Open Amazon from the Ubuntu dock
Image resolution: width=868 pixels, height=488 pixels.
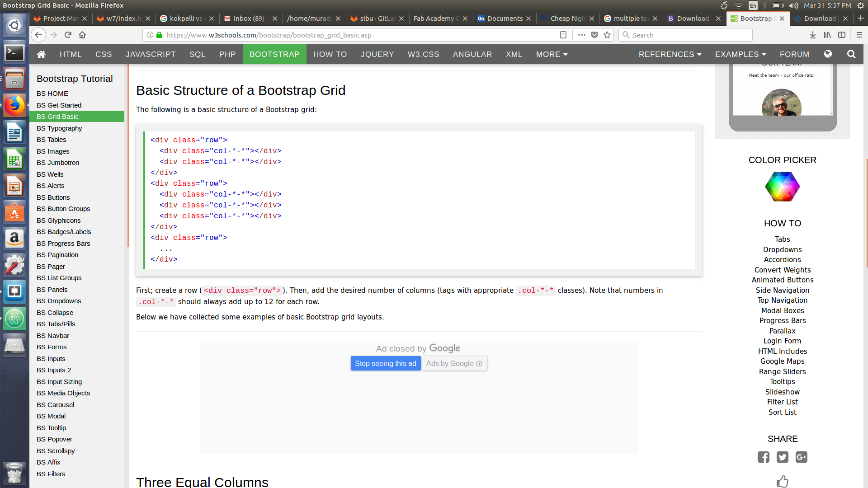(x=14, y=238)
